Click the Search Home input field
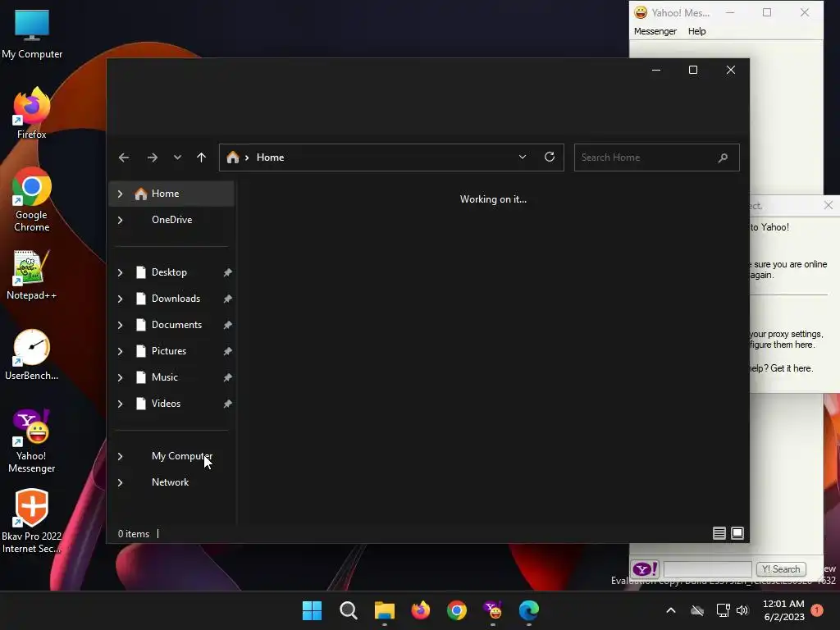Screen dimensions: 840x630 657,157
